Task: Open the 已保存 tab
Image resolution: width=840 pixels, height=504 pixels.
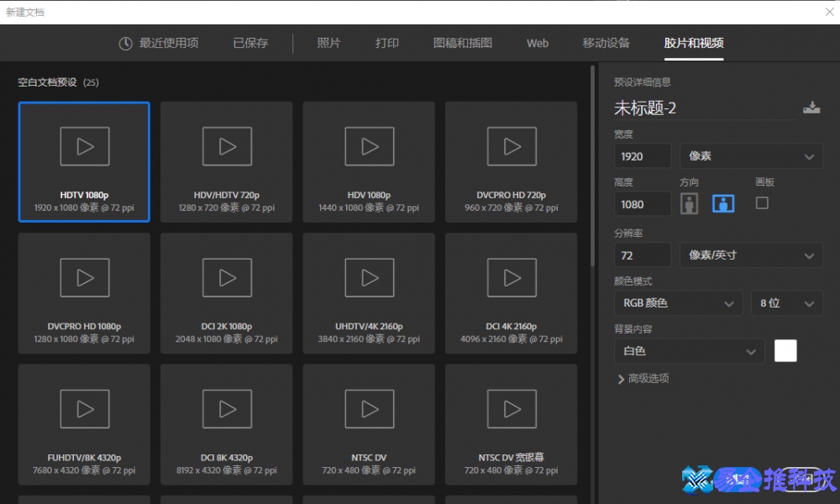Action: 250,44
